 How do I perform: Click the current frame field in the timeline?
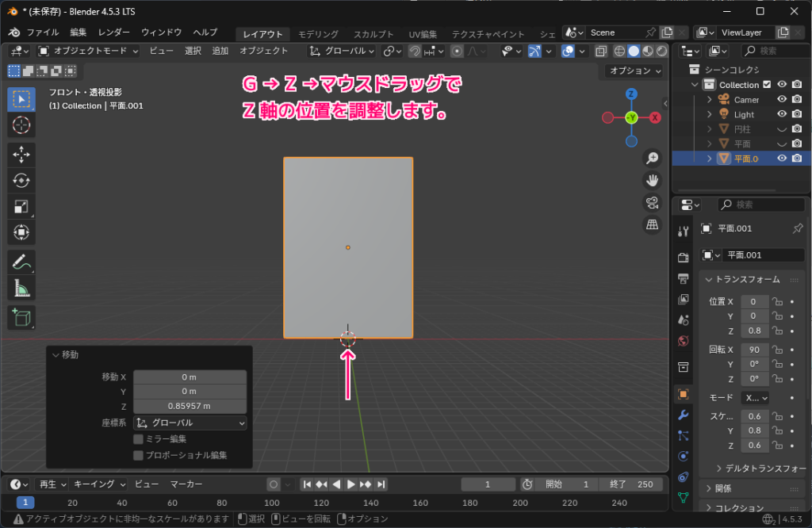[x=488, y=484]
